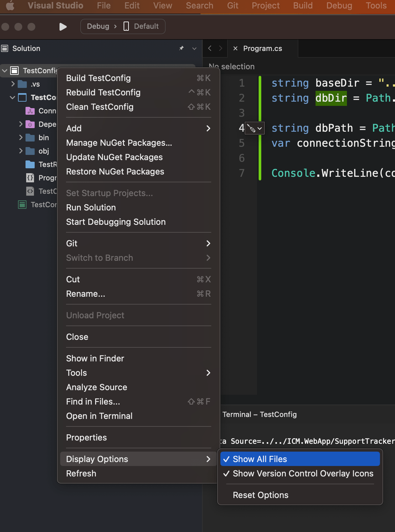
Task: Switch to the Program.cs tab
Action: click(263, 48)
